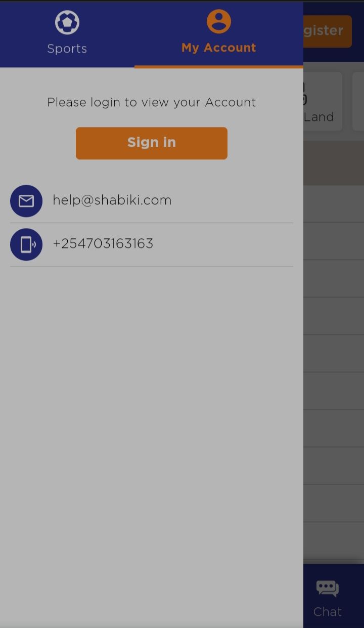Tap the My Account profile icon

(219, 21)
